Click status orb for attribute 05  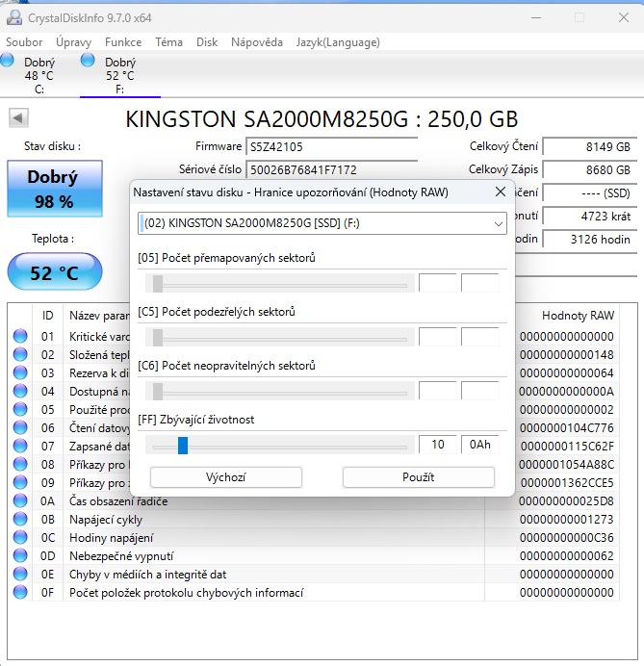pyautogui.click(x=20, y=409)
